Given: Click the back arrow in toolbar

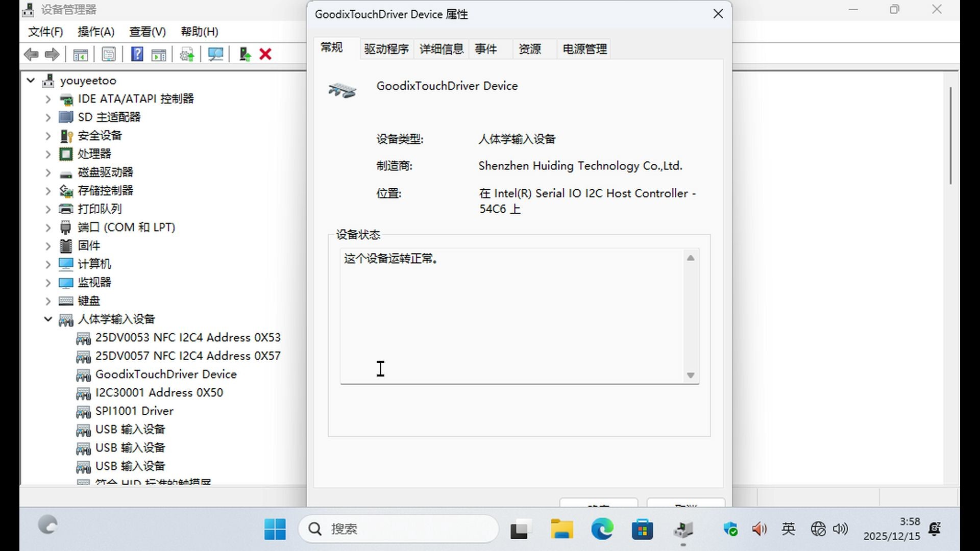Looking at the screenshot, I should click(31, 54).
